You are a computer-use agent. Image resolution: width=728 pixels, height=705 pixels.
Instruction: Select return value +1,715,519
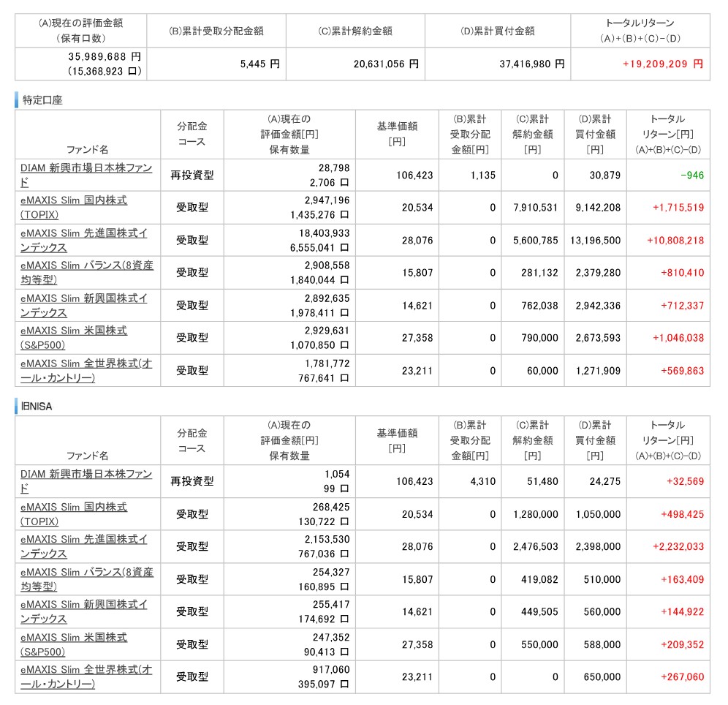(678, 207)
